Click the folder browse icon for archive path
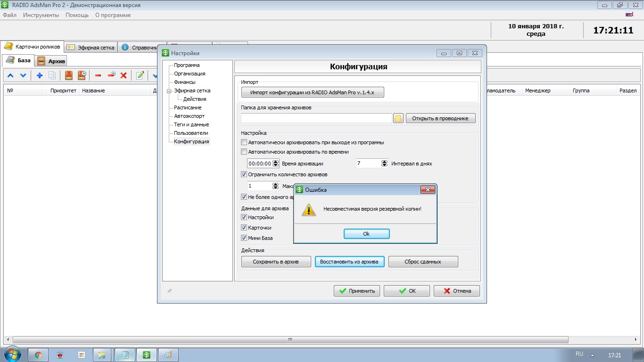 398,118
